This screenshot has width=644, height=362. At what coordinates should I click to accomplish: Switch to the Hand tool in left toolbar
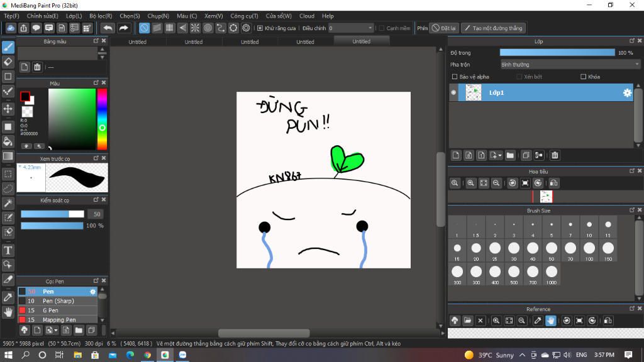point(8,312)
